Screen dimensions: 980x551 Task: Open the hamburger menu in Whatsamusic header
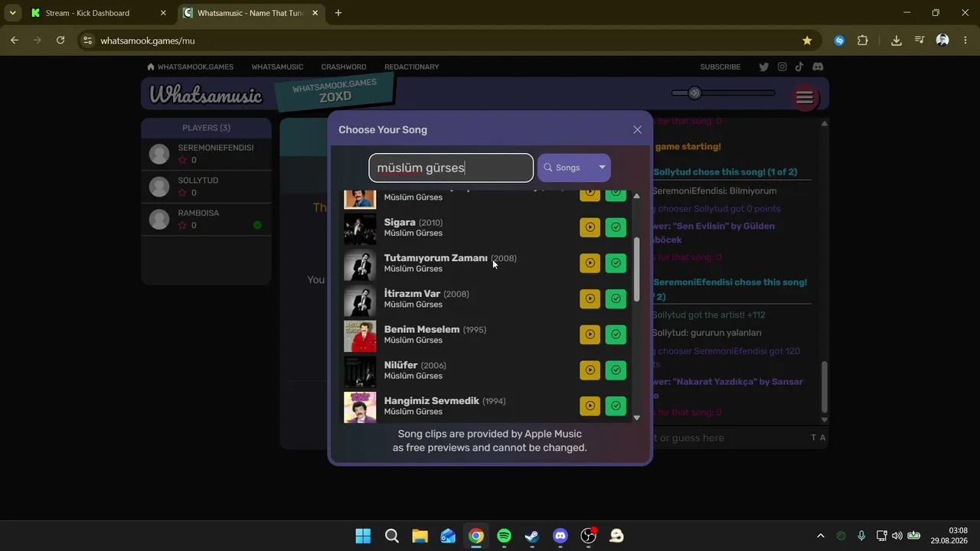(804, 97)
